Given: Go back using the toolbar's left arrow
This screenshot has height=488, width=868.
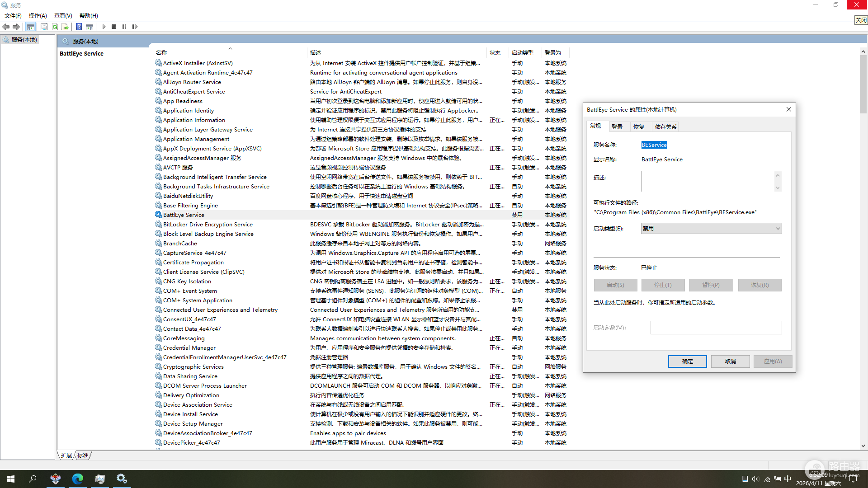Looking at the screenshot, I should (x=6, y=27).
